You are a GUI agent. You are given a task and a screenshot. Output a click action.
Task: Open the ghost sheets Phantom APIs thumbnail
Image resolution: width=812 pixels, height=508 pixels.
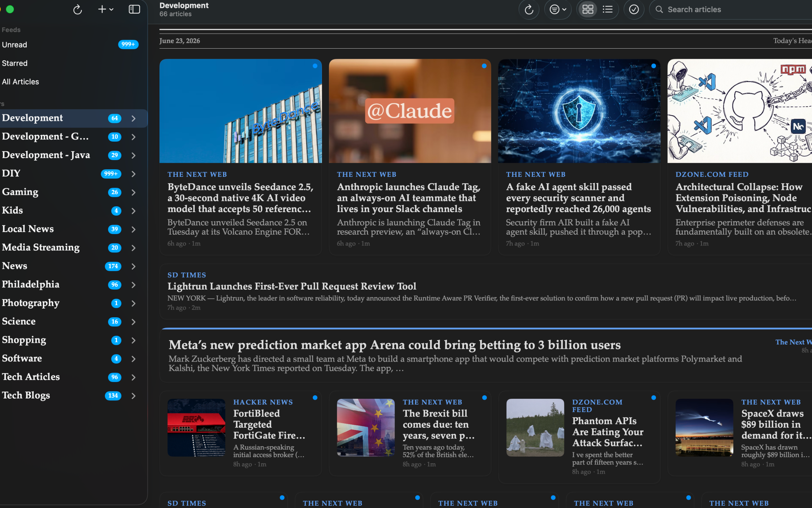tap(535, 427)
